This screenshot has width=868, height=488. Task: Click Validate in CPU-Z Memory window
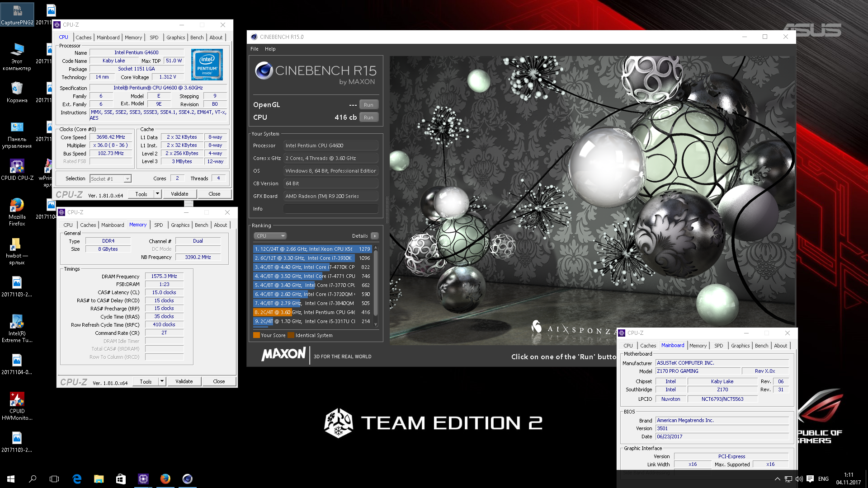[x=184, y=381]
